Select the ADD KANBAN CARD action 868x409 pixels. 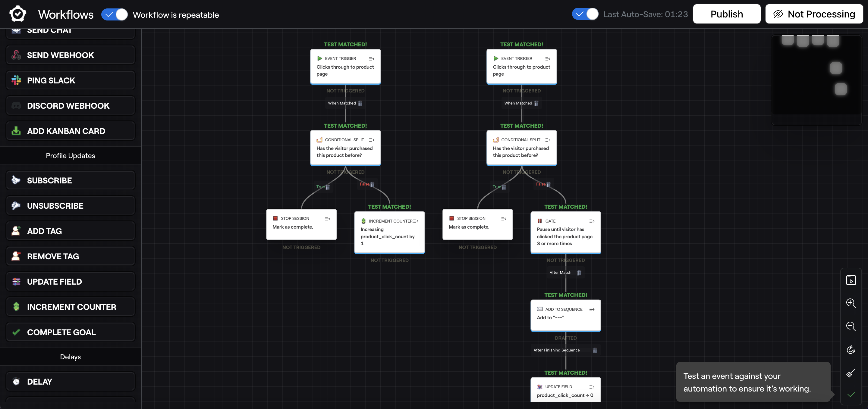tap(71, 131)
